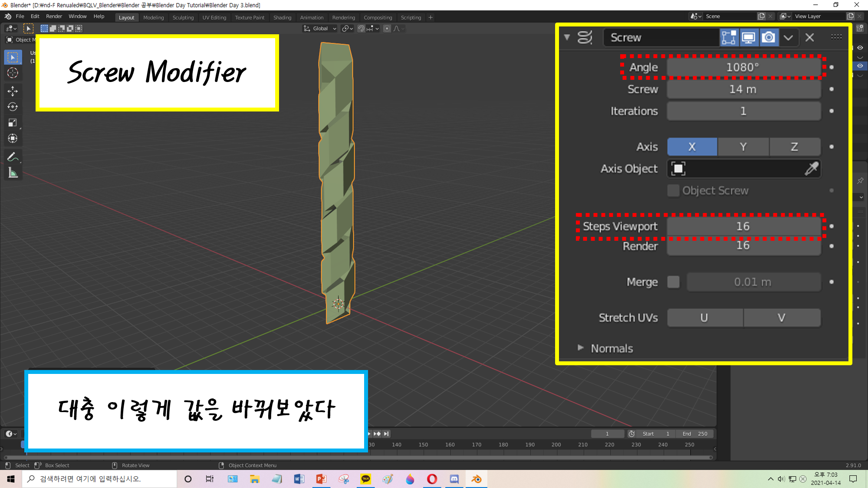
Task: Open PowerPoint from the taskbar
Action: (x=321, y=479)
